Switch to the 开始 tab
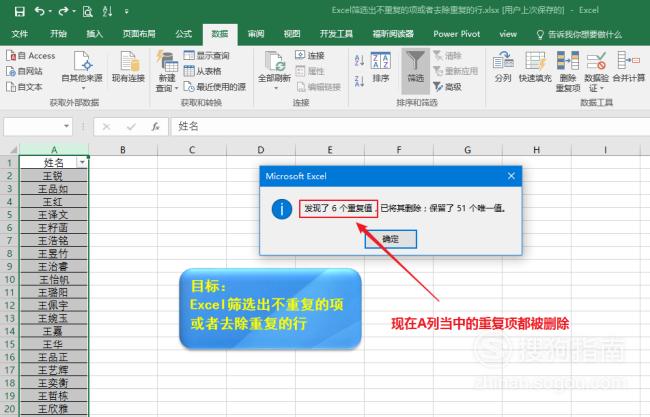This screenshot has width=650, height=417. click(x=58, y=34)
